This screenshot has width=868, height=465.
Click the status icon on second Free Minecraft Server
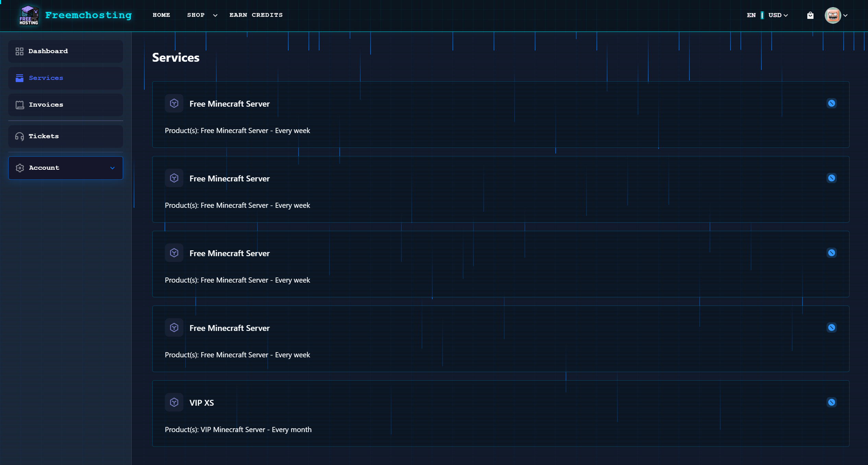coord(831,178)
